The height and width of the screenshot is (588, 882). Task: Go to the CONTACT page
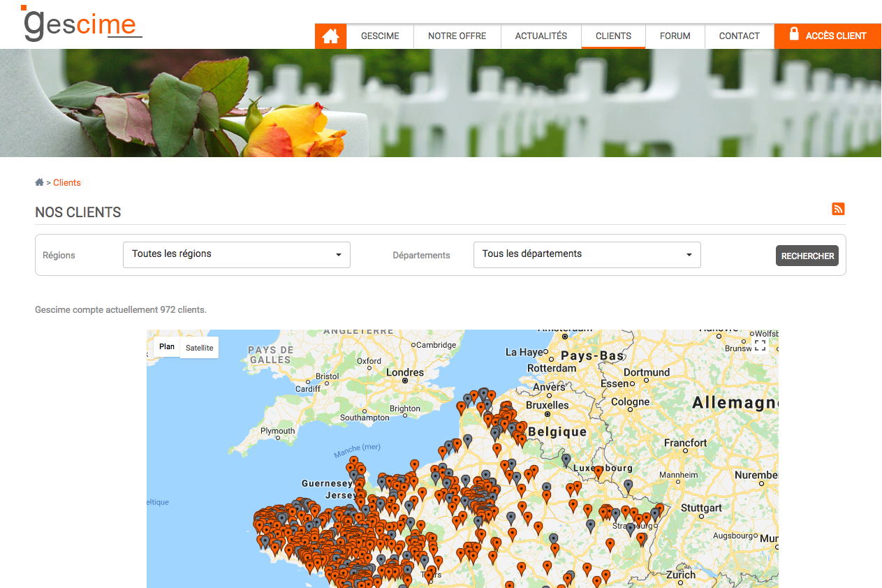tap(739, 36)
